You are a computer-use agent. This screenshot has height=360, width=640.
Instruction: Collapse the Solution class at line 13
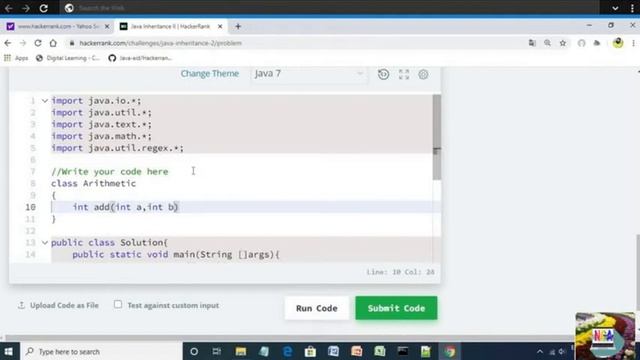click(x=45, y=242)
